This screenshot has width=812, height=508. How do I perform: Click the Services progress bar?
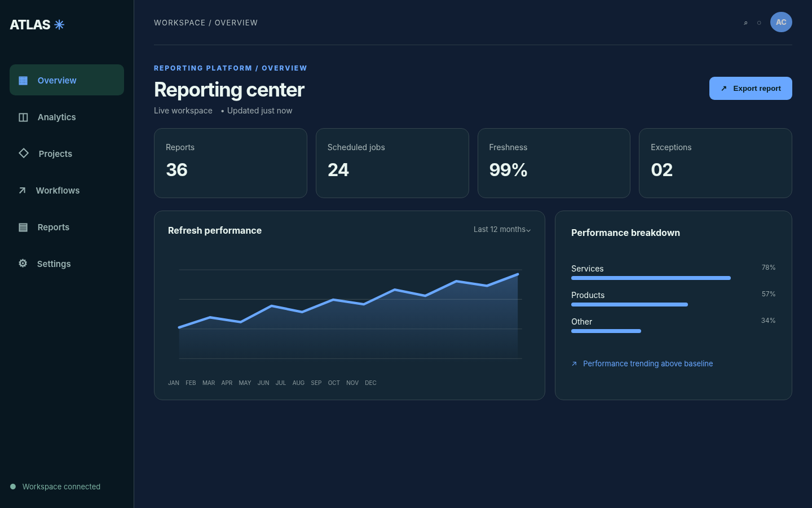651,278
